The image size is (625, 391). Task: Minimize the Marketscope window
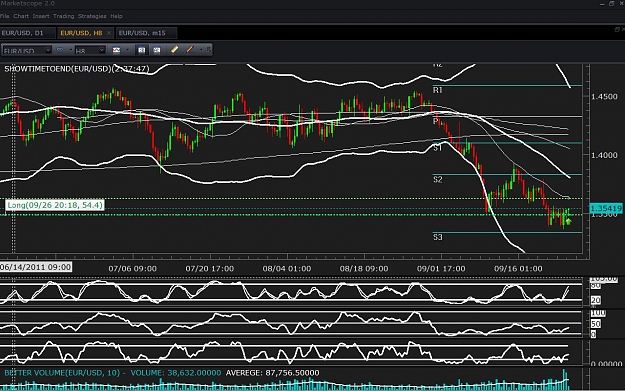click(x=602, y=4)
